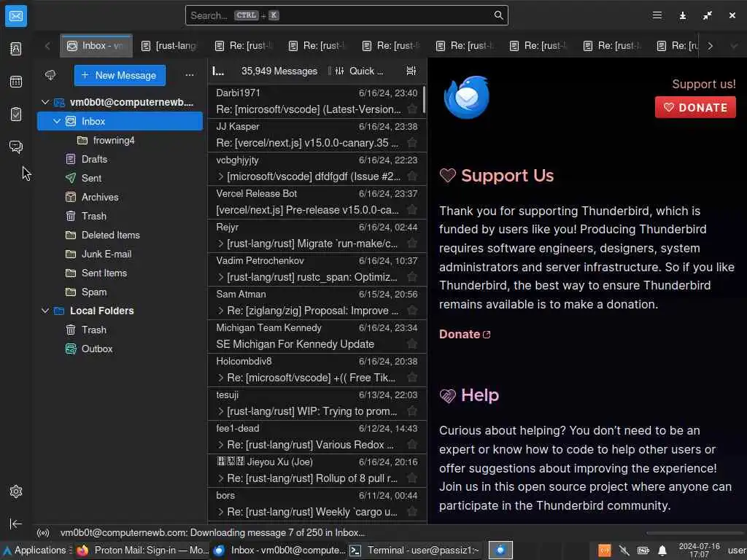Open folder pane options ellipsis
Screen dimensions: 747x560
(190, 75)
